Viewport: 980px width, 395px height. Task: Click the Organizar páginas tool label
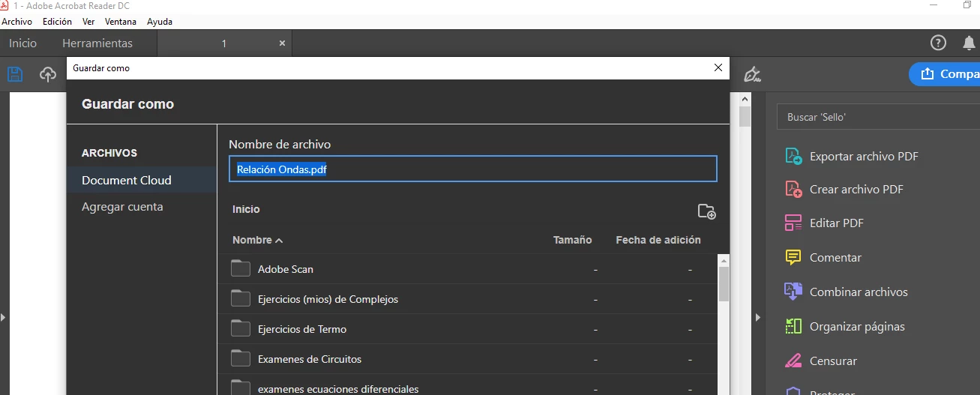point(857,327)
